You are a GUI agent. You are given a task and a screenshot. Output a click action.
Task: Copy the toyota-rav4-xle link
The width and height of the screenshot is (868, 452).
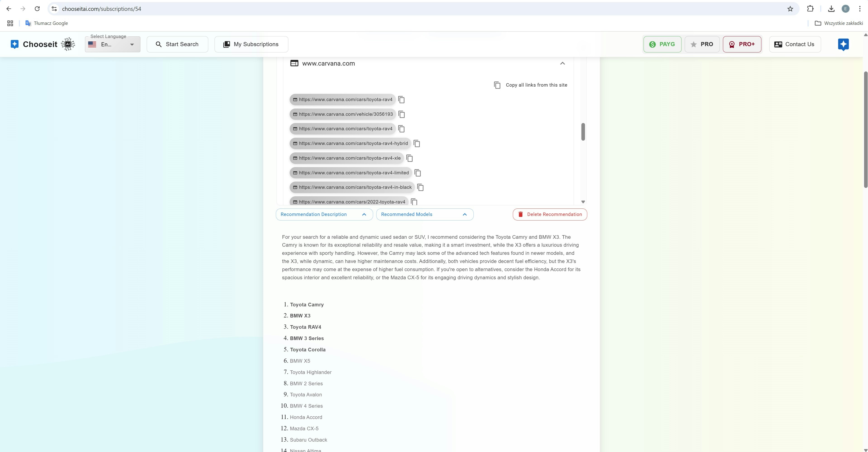click(409, 158)
